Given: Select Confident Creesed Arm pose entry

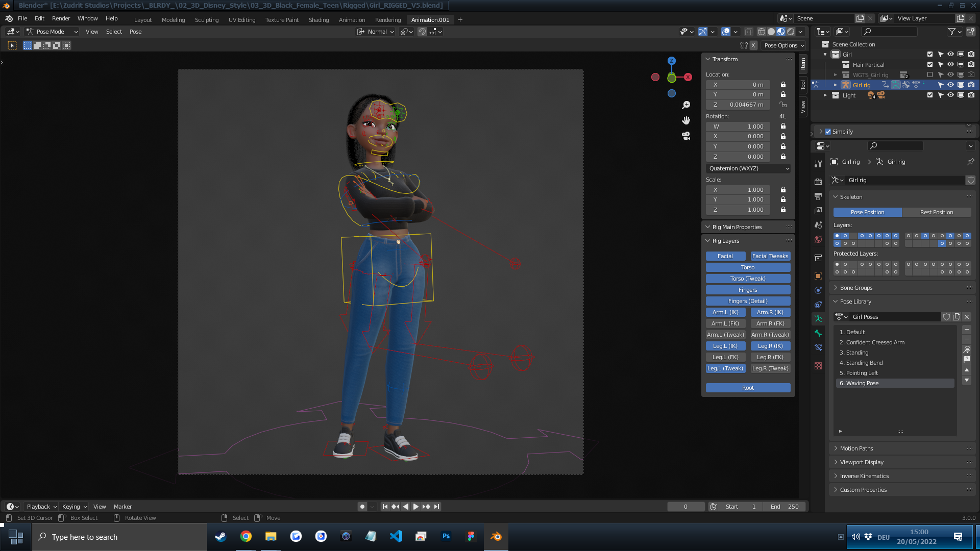Looking at the screenshot, I should (875, 342).
